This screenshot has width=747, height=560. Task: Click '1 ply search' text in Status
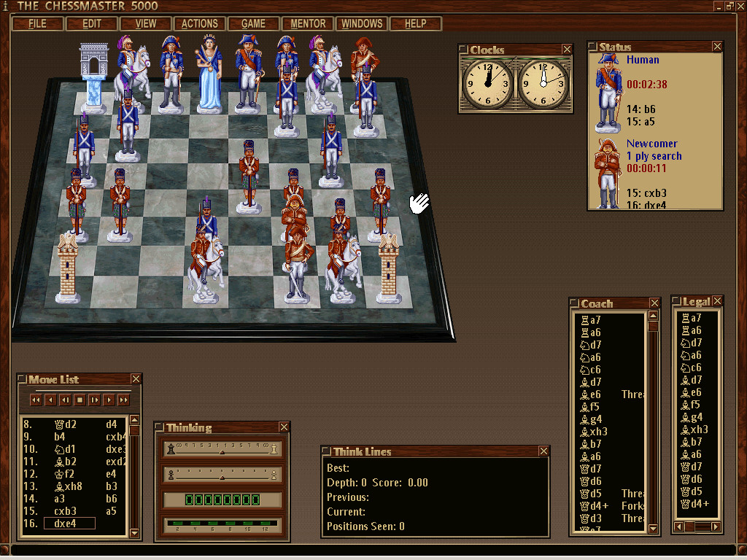(654, 156)
